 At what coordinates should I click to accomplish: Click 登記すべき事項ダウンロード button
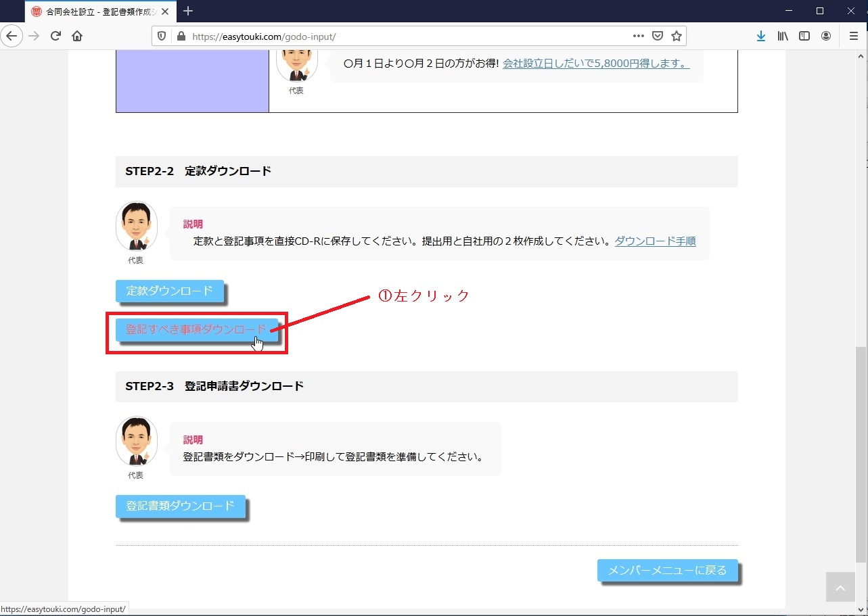[196, 329]
